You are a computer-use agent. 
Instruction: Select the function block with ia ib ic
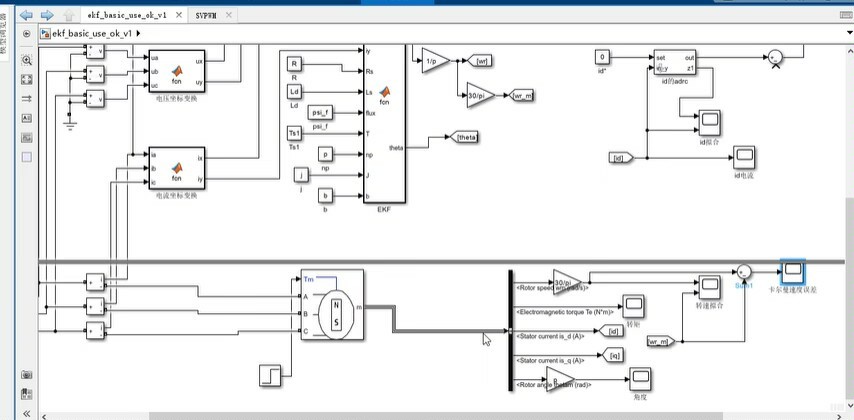pyautogui.click(x=177, y=168)
